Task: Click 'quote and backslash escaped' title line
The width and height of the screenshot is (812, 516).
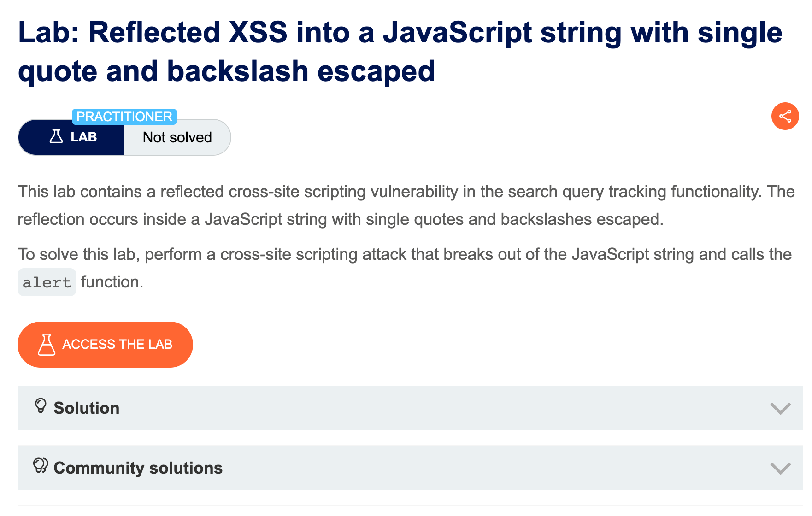Action: tap(226, 71)
